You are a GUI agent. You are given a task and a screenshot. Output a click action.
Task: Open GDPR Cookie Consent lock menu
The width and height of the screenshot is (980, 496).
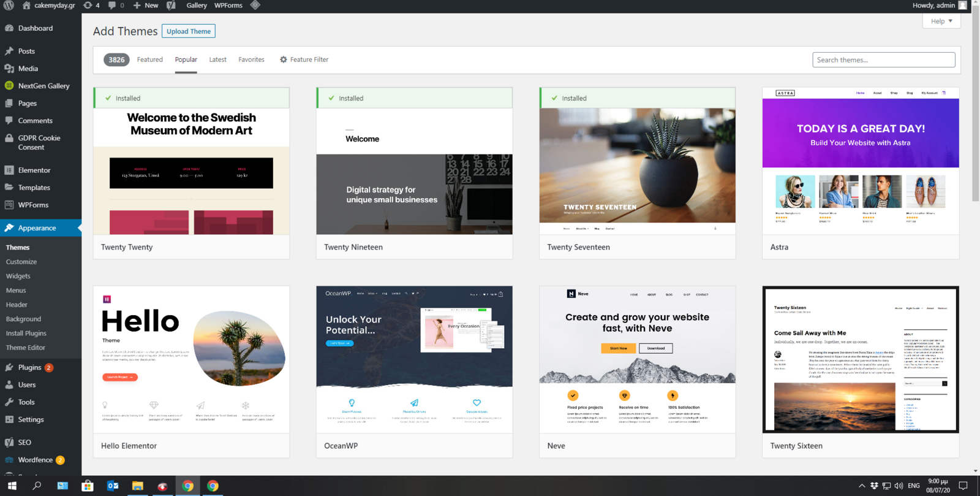point(40,142)
